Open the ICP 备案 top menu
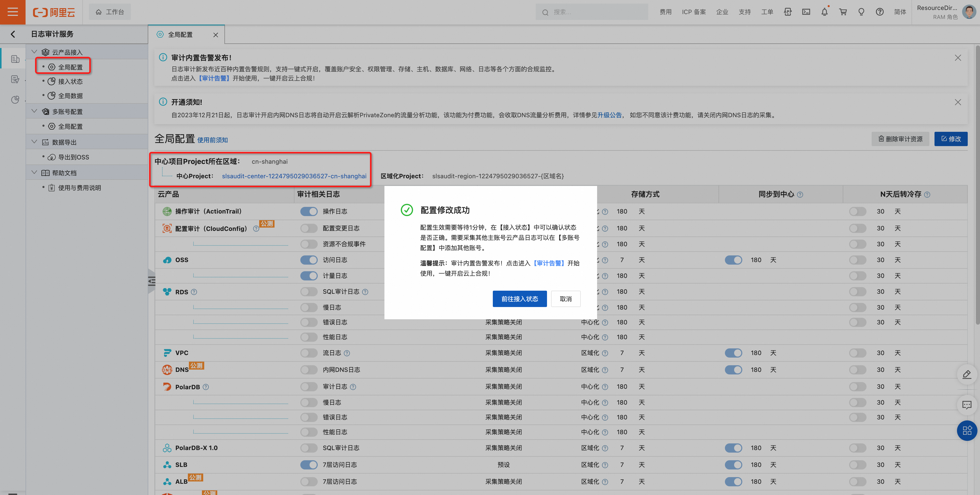Viewport: 980px width, 495px height. [693, 12]
